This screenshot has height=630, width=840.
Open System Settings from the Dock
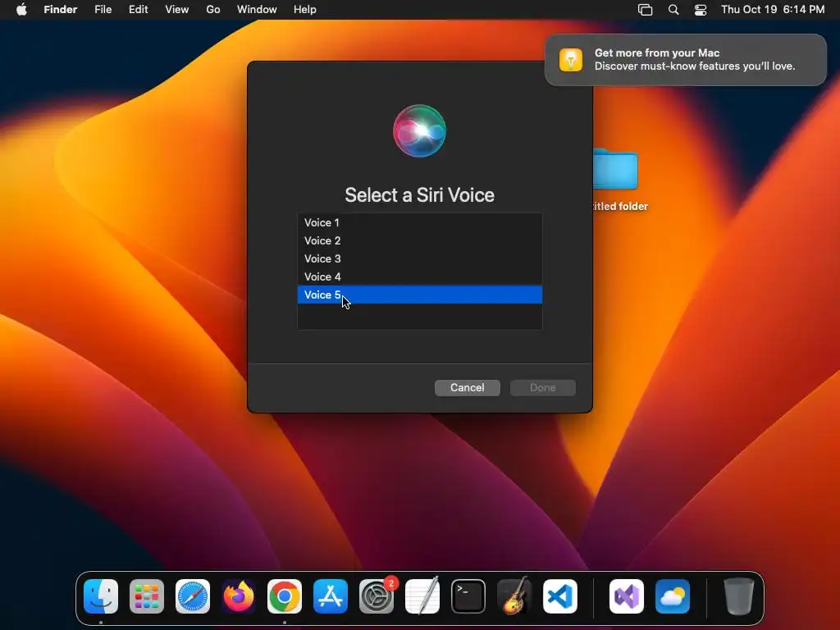pos(377,596)
